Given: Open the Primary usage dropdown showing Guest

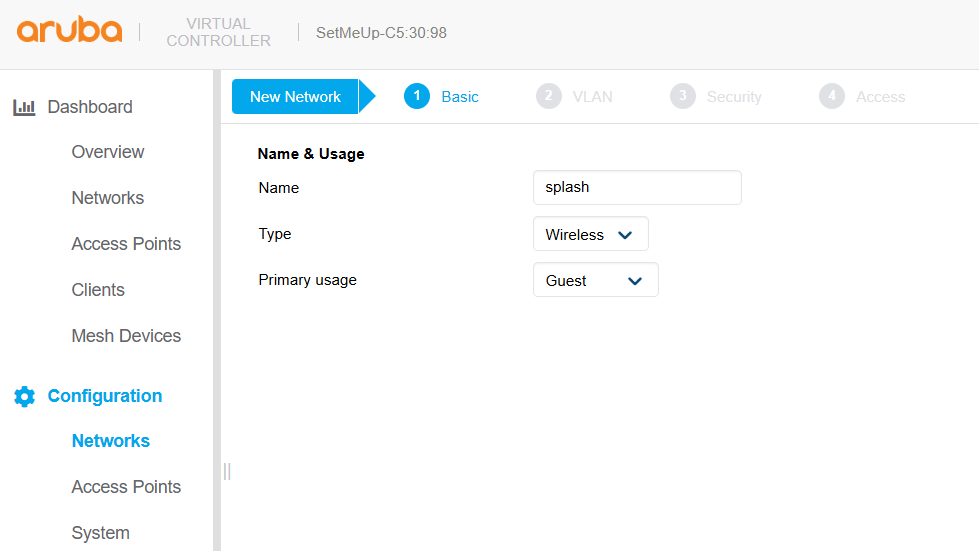Looking at the screenshot, I should click(x=596, y=280).
